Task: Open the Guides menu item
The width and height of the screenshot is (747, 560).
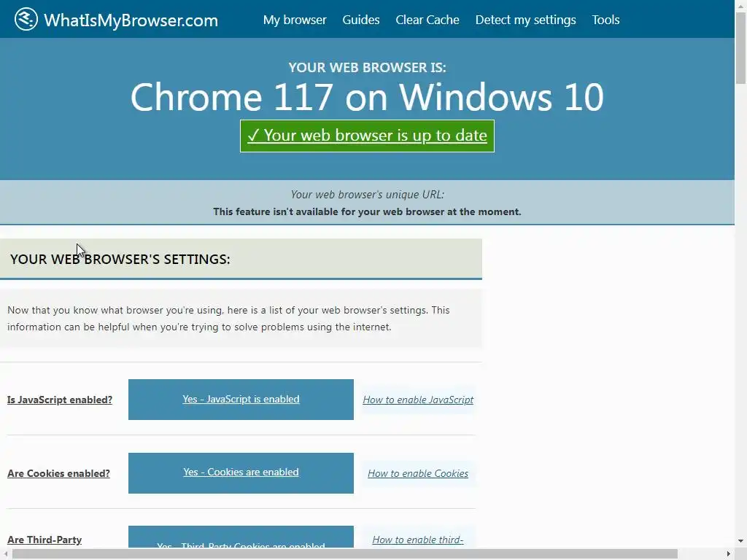Action: pyautogui.click(x=361, y=20)
